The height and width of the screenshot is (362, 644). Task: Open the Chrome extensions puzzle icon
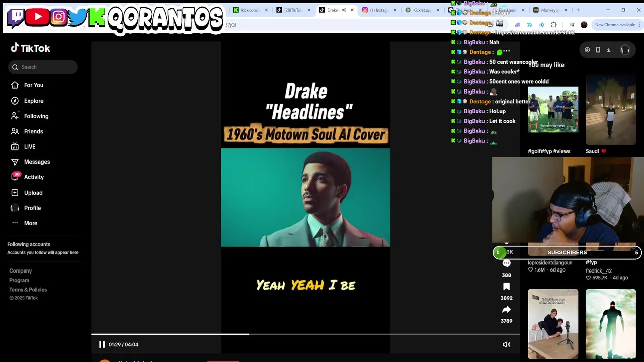pos(554,25)
